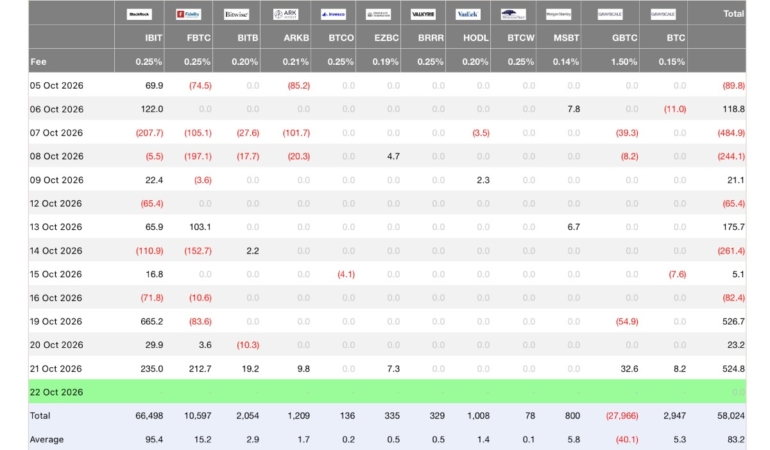Click the 66,498 IBIT cumulative total
Image resolution: width=770 pixels, height=450 pixels.
[149, 416]
